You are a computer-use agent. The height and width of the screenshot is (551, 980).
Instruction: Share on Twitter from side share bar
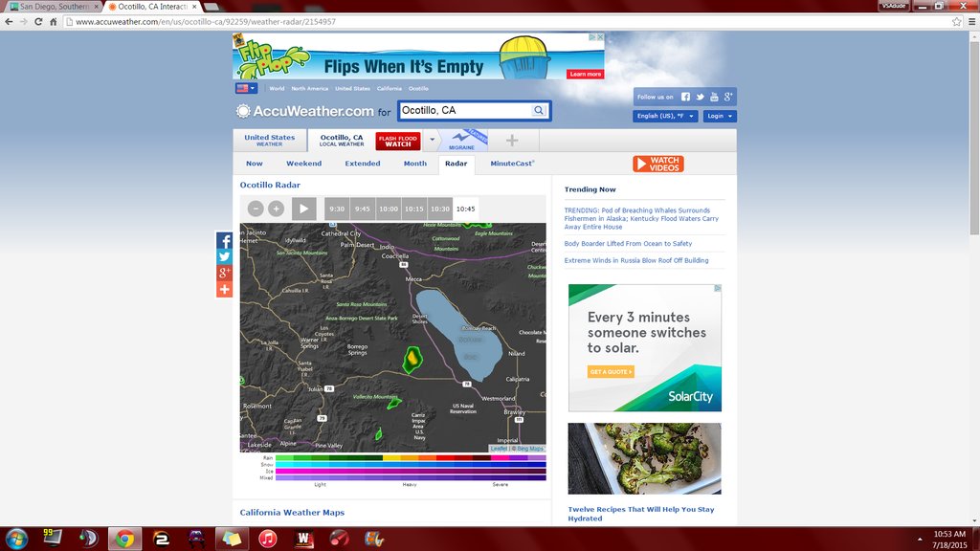click(x=224, y=256)
